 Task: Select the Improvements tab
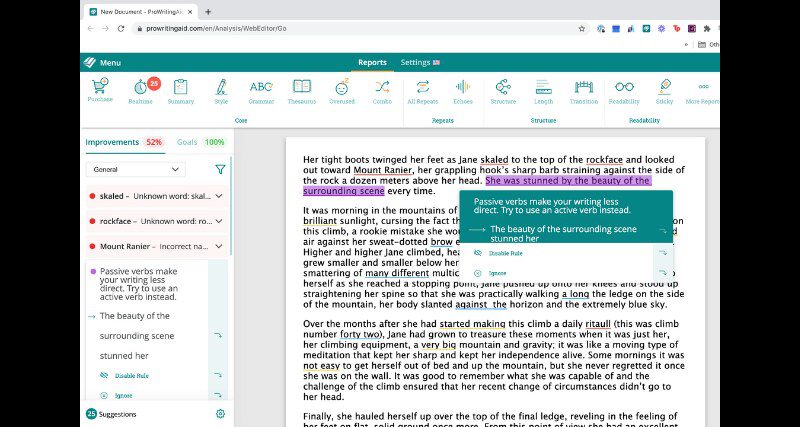[x=112, y=142]
